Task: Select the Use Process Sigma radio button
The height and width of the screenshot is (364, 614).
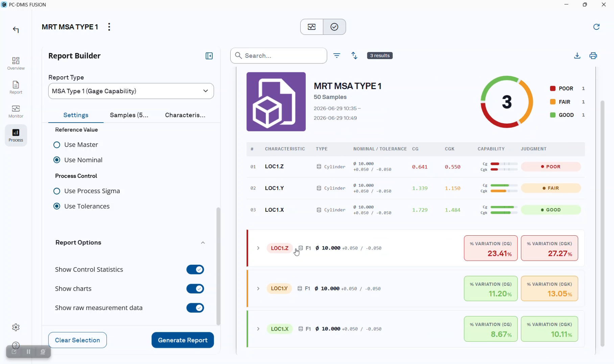Action: coord(57,191)
